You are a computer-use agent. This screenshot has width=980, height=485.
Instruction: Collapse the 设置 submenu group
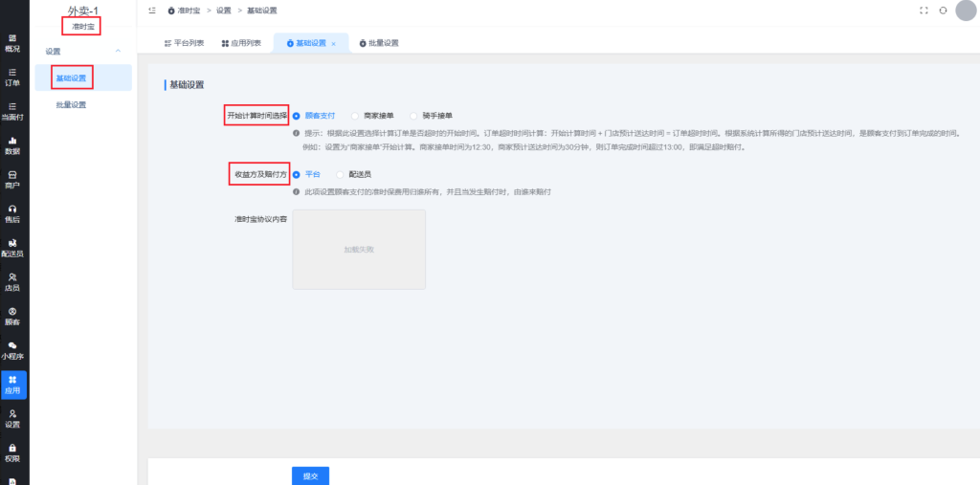pyautogui.click(x=118, y=51)
